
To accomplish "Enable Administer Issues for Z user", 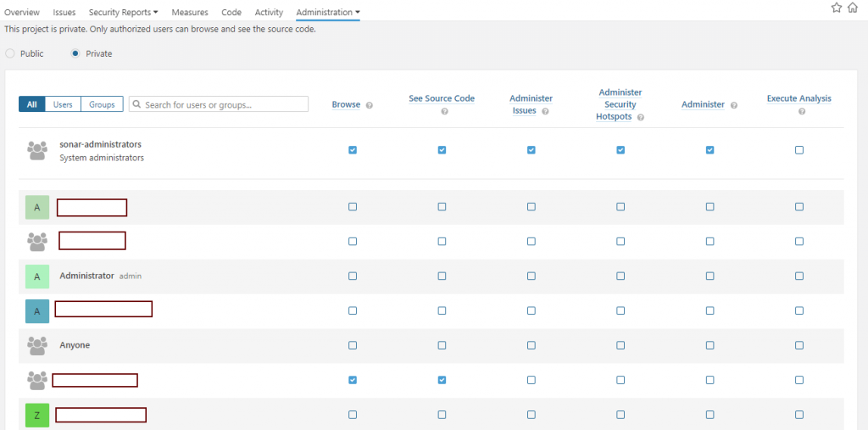I will pyautogui.click(x=531, y=415).
